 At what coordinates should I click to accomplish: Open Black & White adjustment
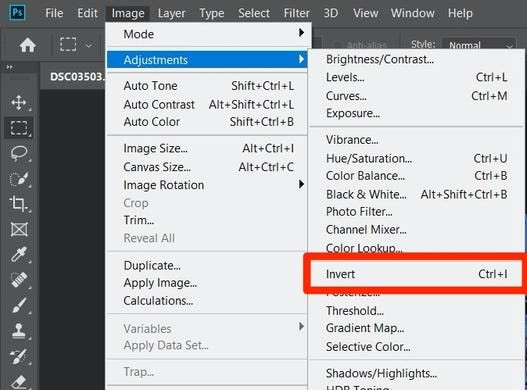pyautogui.click(x=417, y=194)
